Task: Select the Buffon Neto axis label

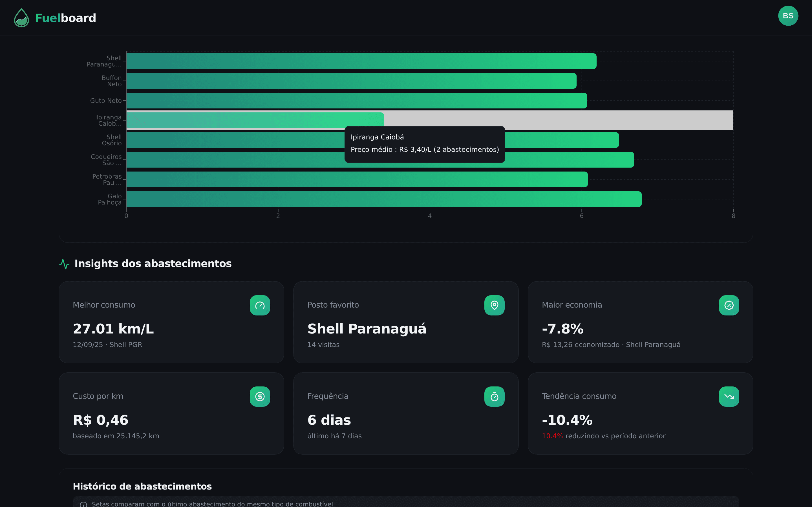Action: pos(111,81)
